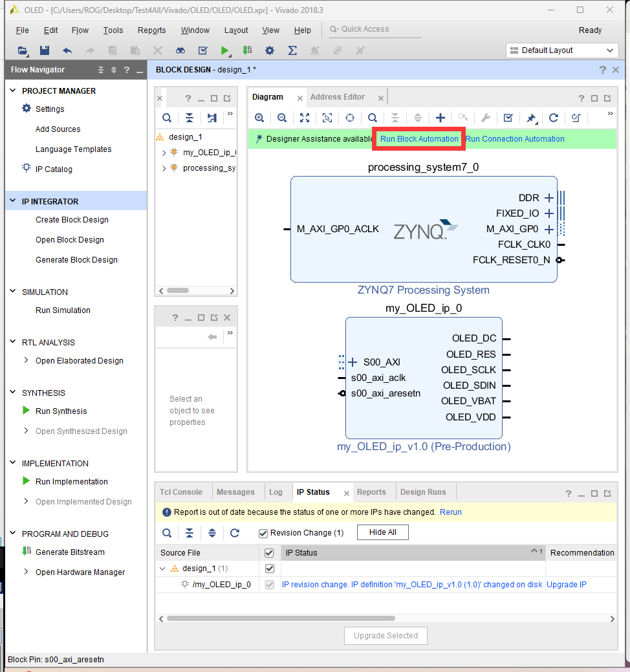Expand the DDR interface plus on processing_system7_0
Viewport: 630px width, 672px height.
click(x=549, y=198)
